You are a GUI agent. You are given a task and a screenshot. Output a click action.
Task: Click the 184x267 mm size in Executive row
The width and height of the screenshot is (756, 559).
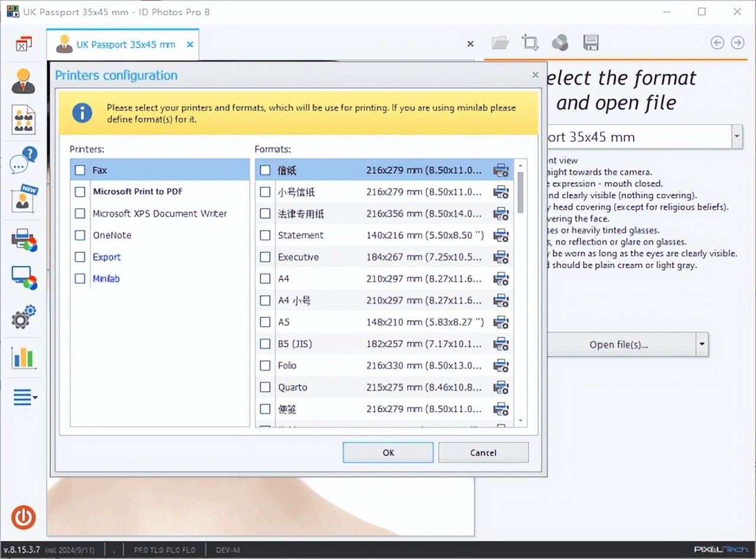click(x=423, y=257)
